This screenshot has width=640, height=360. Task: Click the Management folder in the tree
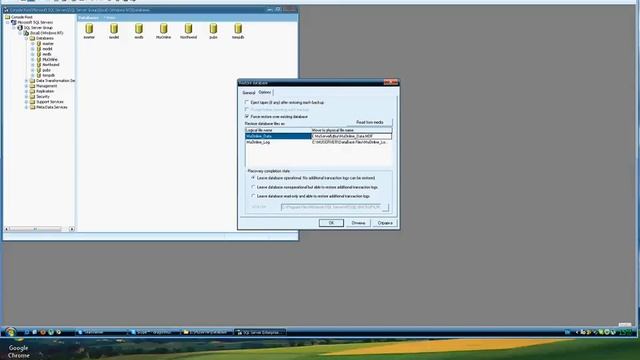pos(47,86)
